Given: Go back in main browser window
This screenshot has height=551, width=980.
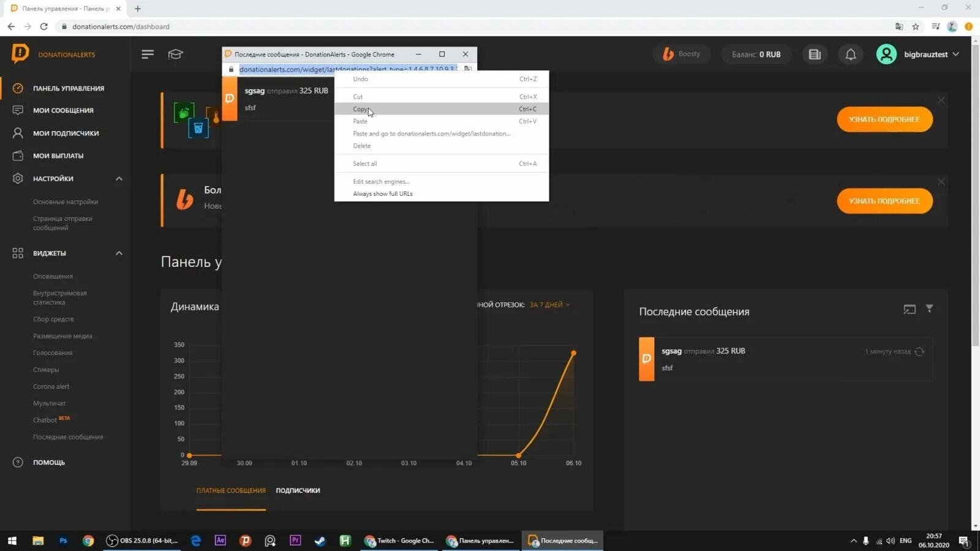Looking at the screenshot, I should [11, 26].
